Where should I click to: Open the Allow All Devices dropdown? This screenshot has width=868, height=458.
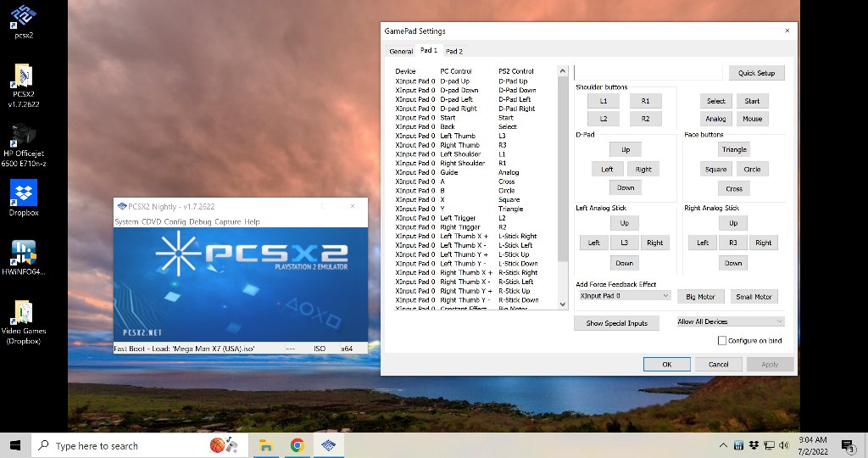pos(731,321)
